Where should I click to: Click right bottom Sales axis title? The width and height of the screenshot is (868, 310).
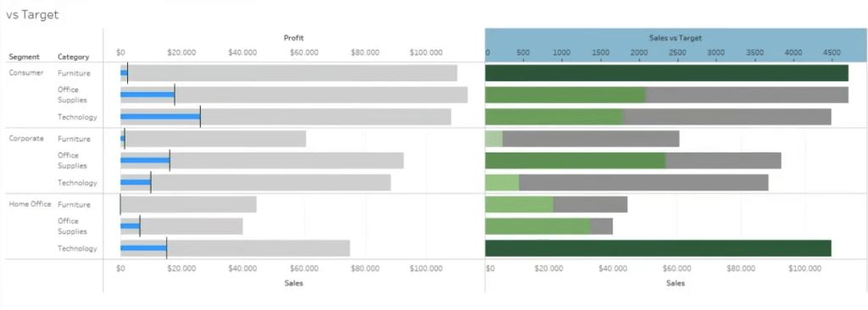click(x=676, y=283)
